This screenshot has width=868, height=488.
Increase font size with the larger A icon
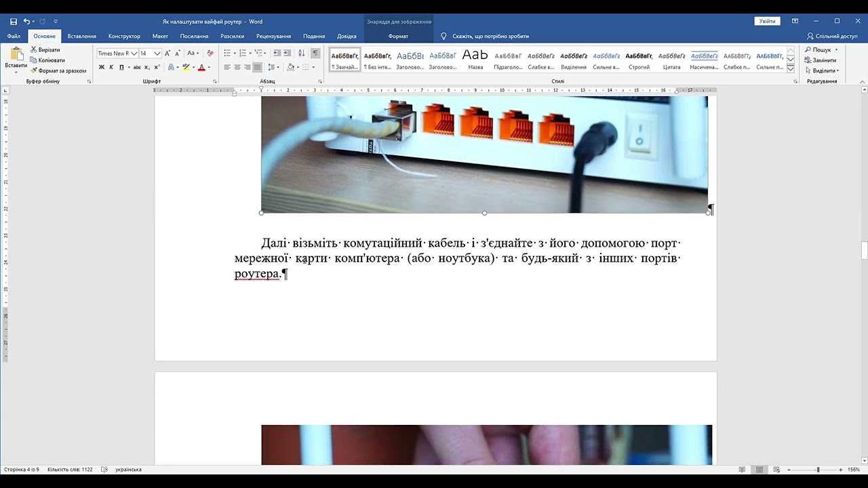[167, 54]
